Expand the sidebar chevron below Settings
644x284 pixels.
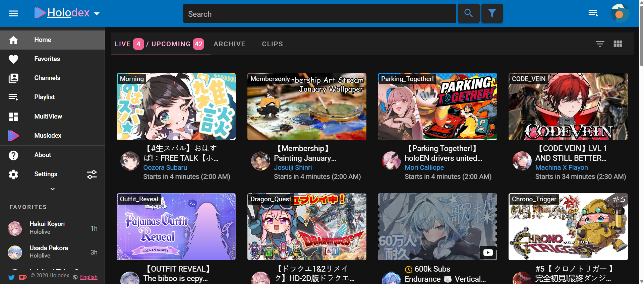pos(53,189)
